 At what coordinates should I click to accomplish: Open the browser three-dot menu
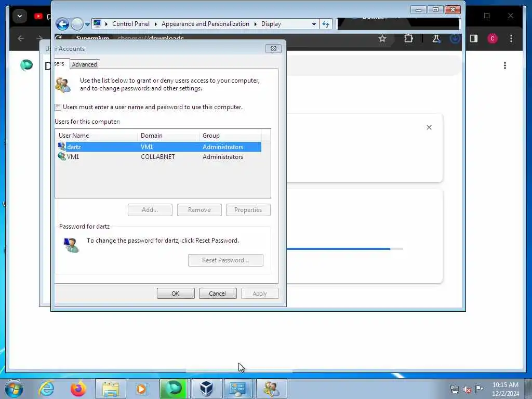(x=511, y=38)
